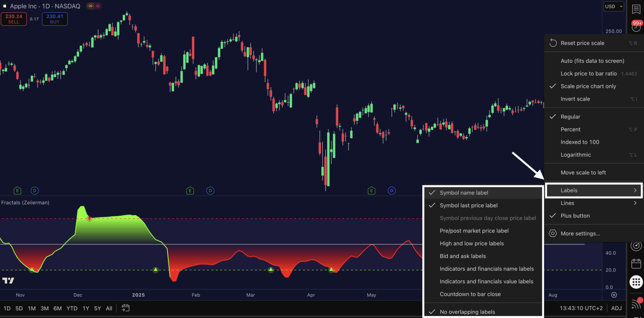644x318 pixels.
Task: Open notifications icon with 99+ badge
Action: [636, 26]
